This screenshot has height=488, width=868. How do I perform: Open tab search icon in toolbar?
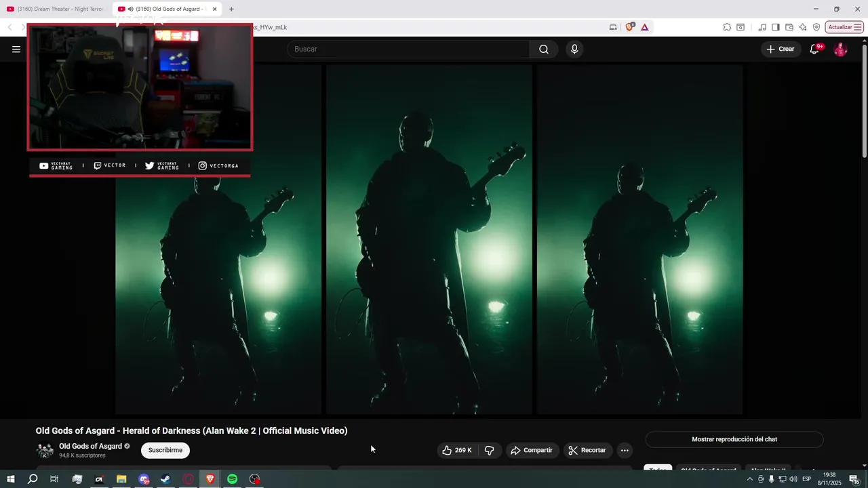coord(741,27)
